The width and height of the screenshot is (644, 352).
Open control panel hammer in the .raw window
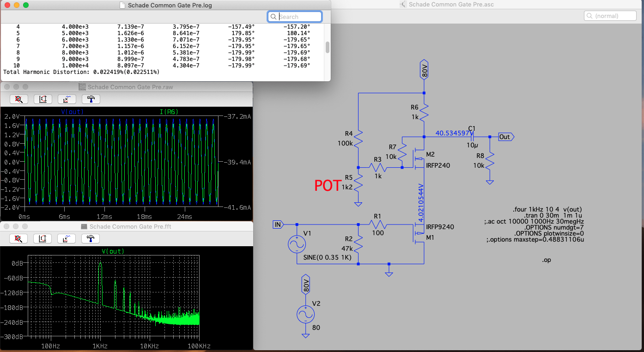click(x=91, y=99)
